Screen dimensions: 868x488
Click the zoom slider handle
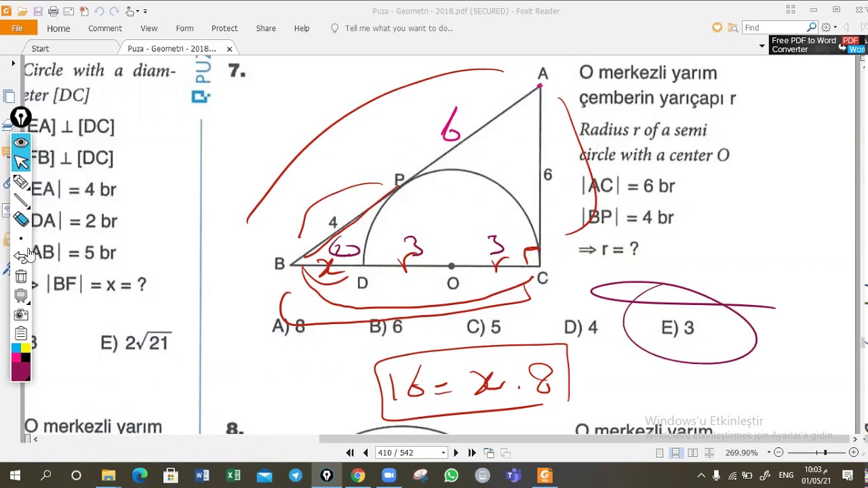825,453
